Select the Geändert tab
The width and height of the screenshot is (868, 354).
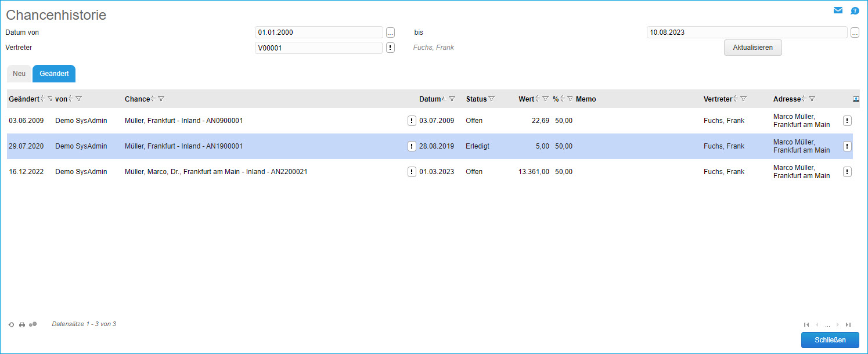(54, 74)
